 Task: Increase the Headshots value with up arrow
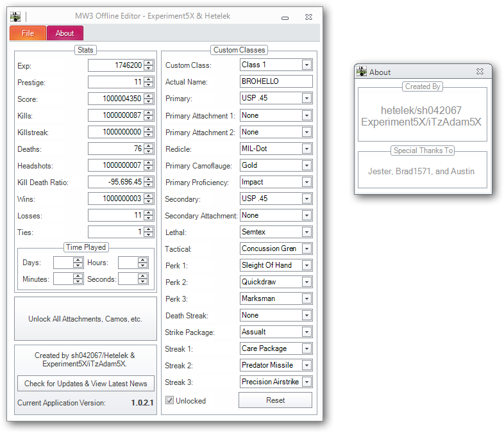[149, 163]
